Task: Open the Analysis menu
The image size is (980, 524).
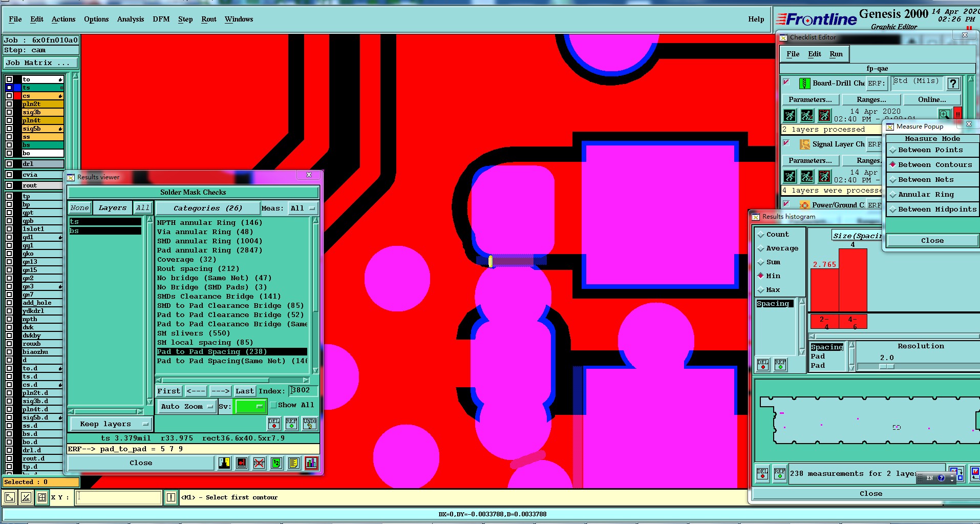Action: coord(131,19)
